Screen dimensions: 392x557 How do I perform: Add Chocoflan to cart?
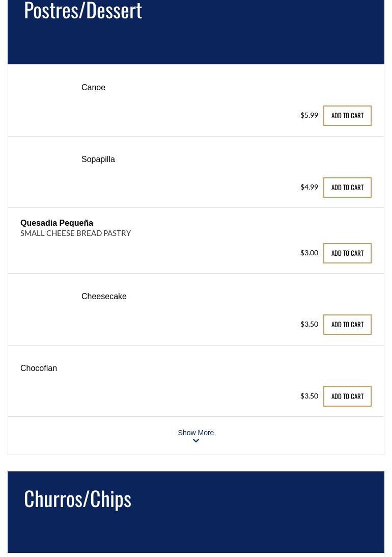(347, 396)
